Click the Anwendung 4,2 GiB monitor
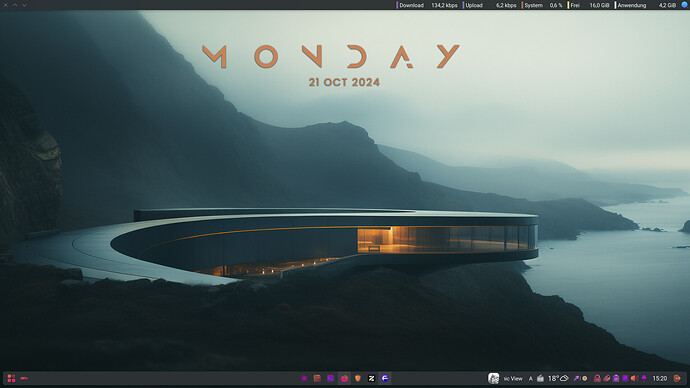Viewport: 690px width, 388px height. point(645,5)
